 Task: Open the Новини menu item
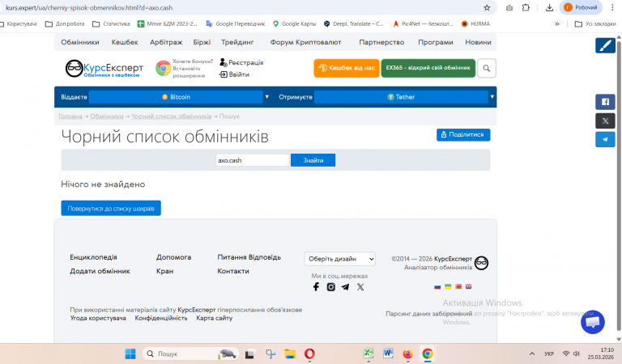478,42
